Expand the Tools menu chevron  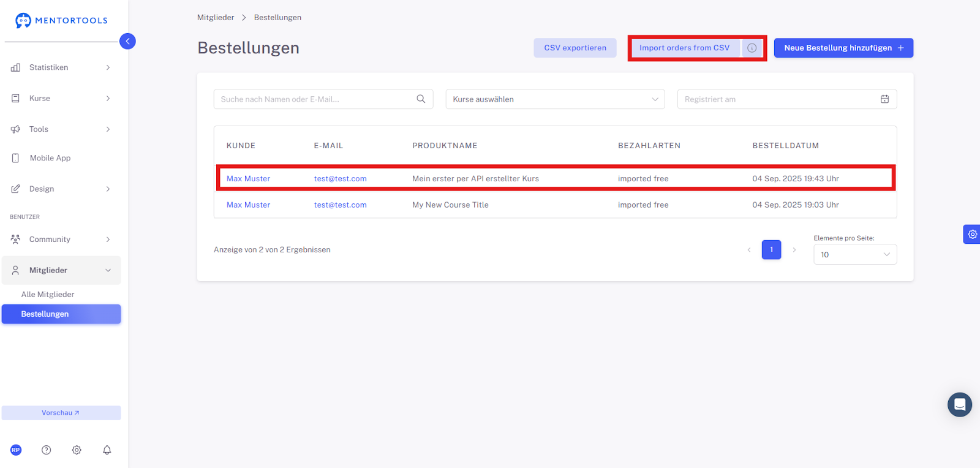point(108,129)
